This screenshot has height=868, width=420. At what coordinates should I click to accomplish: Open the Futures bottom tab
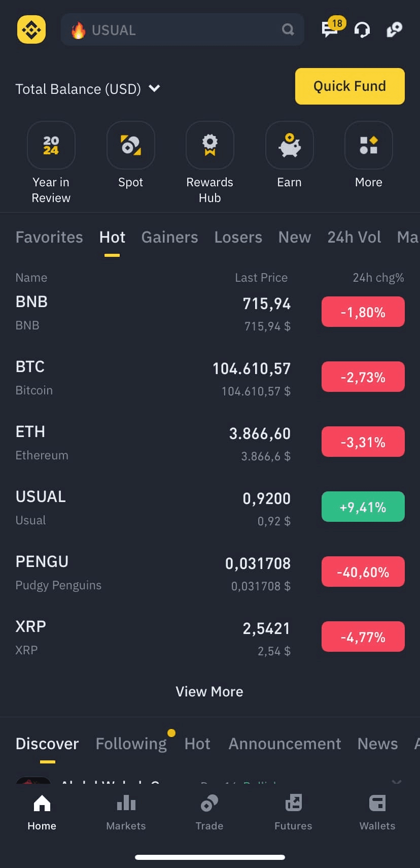(x=293, y=812)
